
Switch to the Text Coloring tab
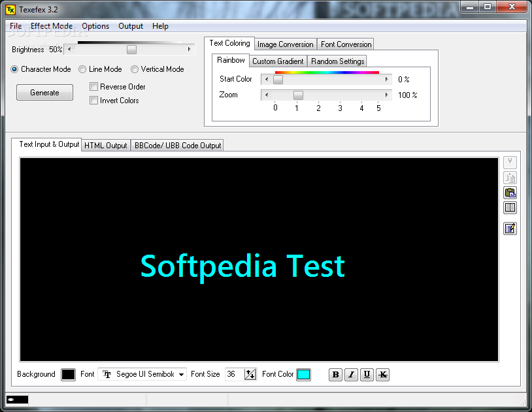[x=229, y=43]
